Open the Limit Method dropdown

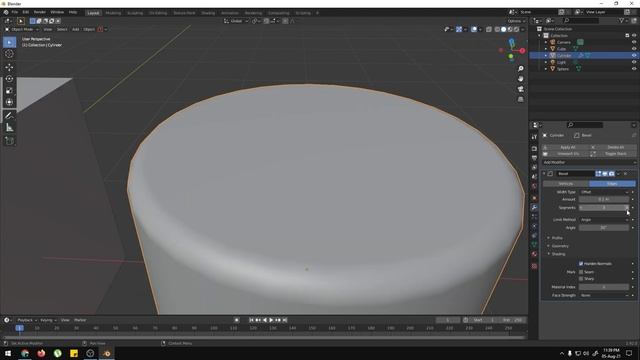[x=604, y=220]
